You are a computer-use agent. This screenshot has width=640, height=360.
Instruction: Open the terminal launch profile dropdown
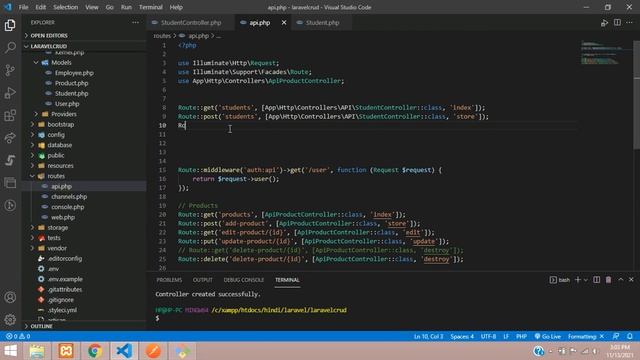click(x=586, y=280)
